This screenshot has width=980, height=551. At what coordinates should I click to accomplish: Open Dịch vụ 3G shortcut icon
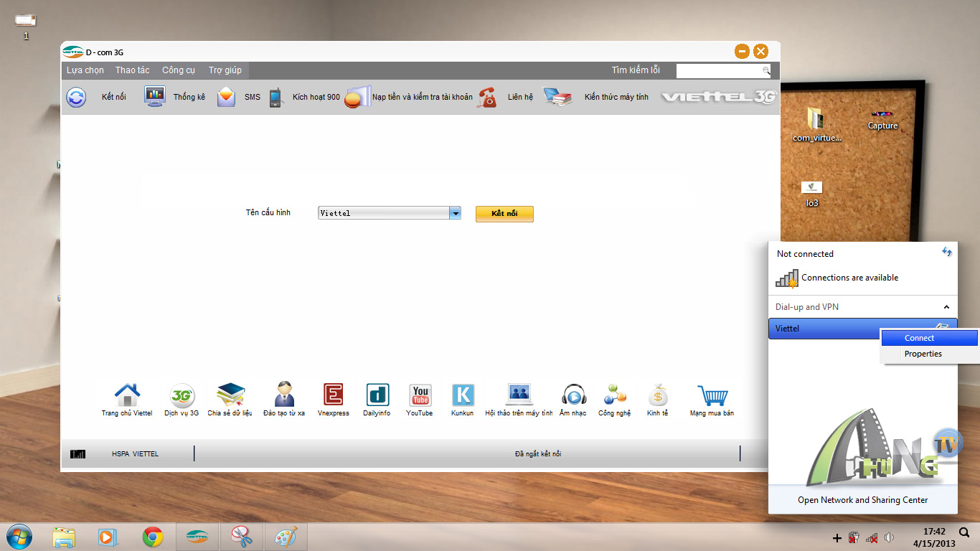(182, 395)
